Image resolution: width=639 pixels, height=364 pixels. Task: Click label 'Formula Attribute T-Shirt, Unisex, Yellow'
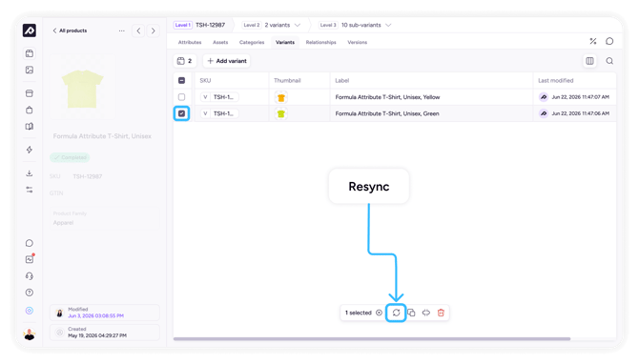(387, 97)
